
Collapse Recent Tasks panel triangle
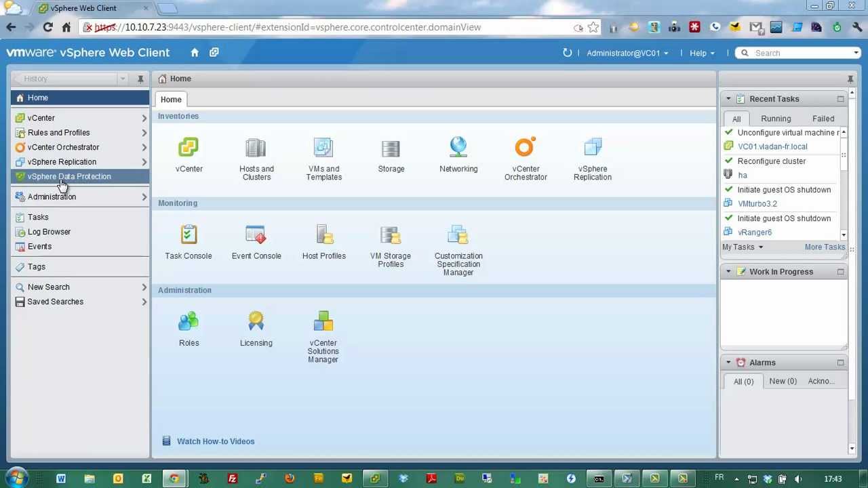[x=728, y=99]
